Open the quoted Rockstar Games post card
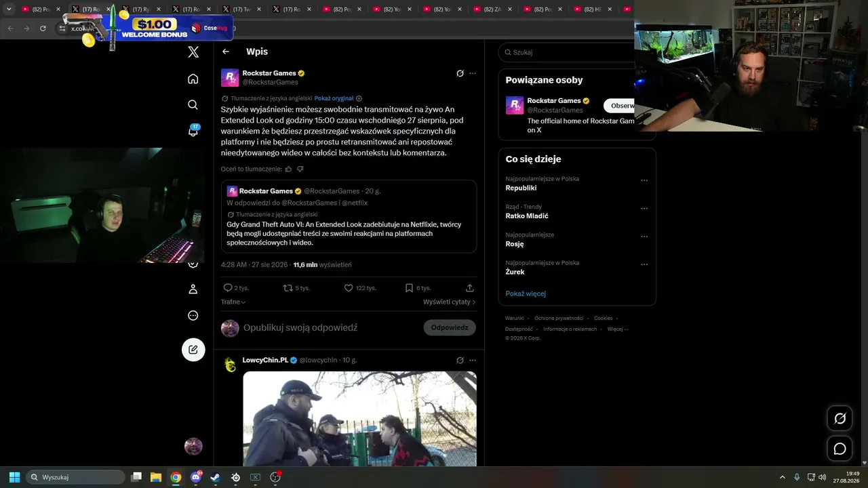This screenshot has height=488, width=868. click(349, 216)
